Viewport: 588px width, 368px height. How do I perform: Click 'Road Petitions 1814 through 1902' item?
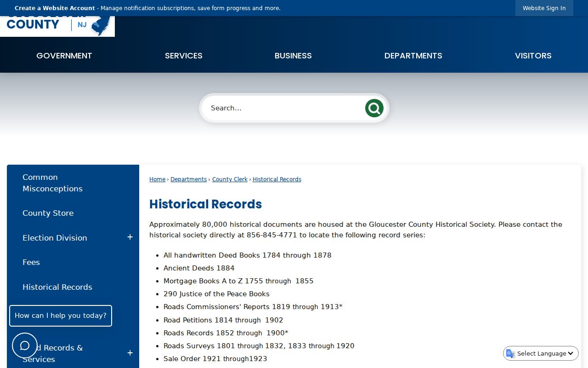(x=223, y=320)
